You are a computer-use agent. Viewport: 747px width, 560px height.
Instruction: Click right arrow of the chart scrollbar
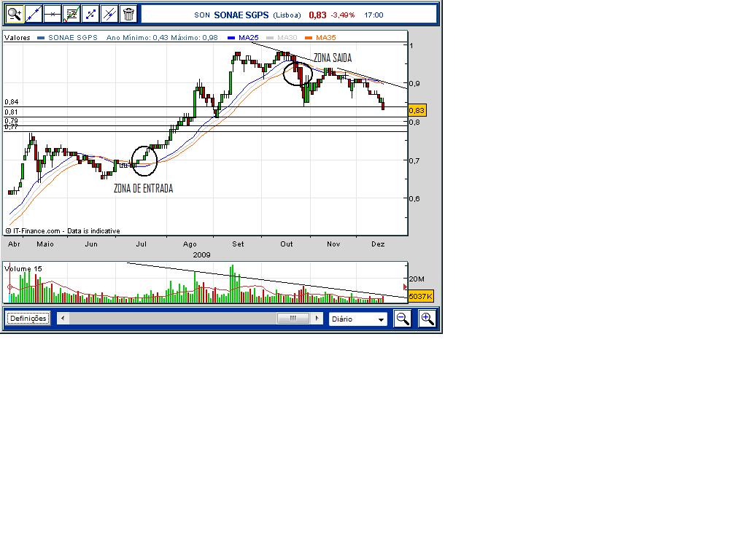click(317, 318)
